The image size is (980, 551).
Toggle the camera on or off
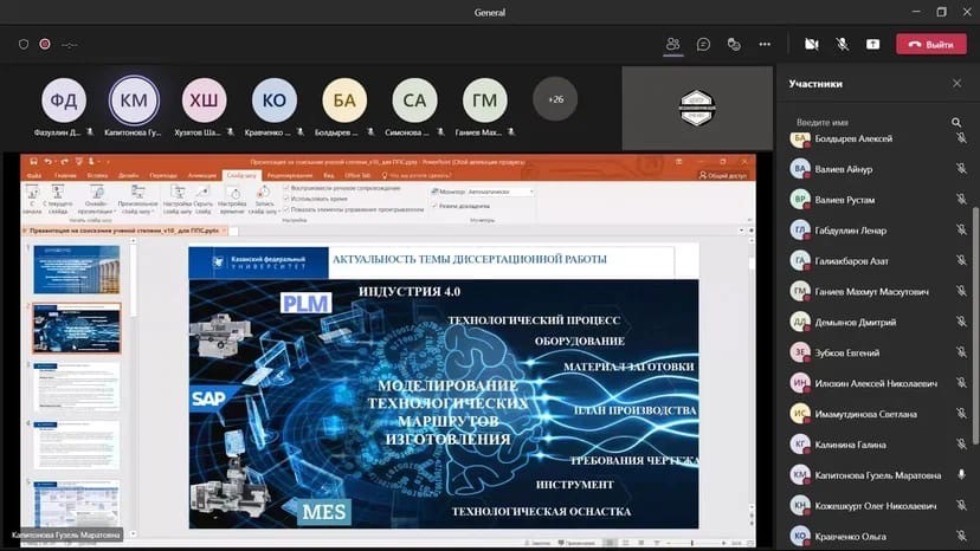811,44
